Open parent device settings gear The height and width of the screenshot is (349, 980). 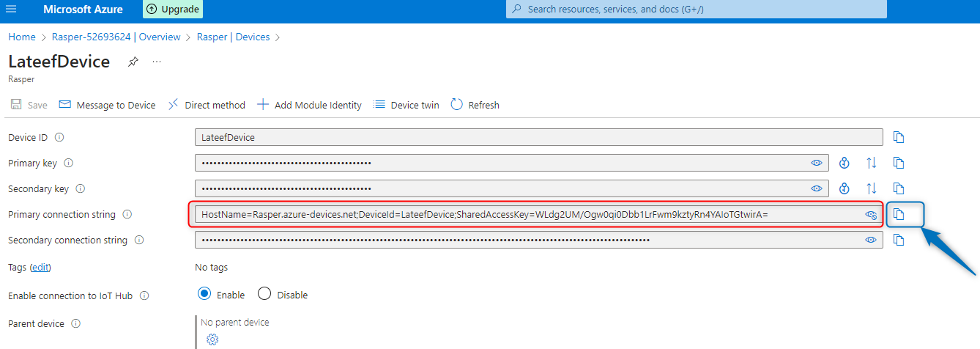[x=212, y=339]
